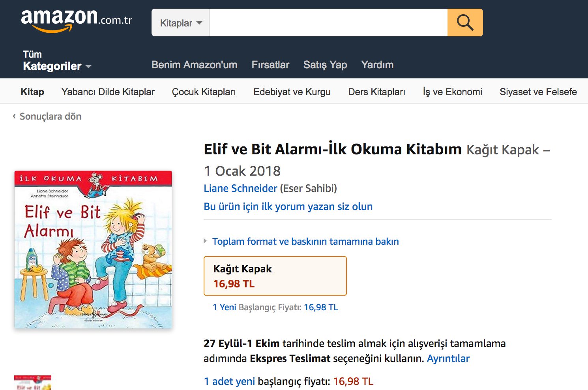Switch to Yabancı Dilde Kitaplar tab

pyautogui.click(x=108, y=92)
